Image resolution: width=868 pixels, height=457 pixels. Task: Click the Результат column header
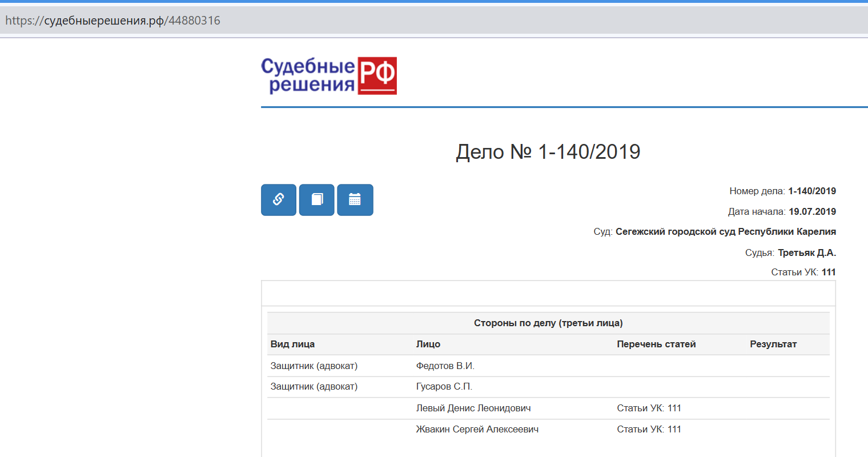click(x=773, y=344)
